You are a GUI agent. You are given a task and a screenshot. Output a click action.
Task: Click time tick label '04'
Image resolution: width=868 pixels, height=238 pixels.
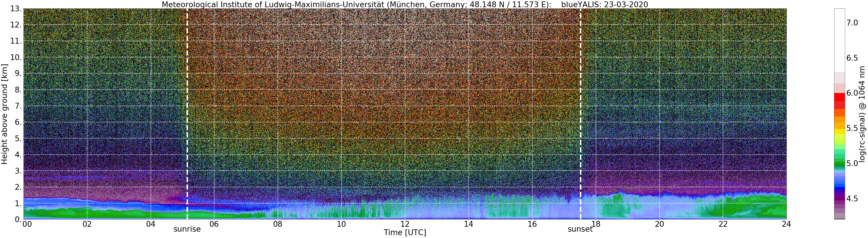pos(151,224)
